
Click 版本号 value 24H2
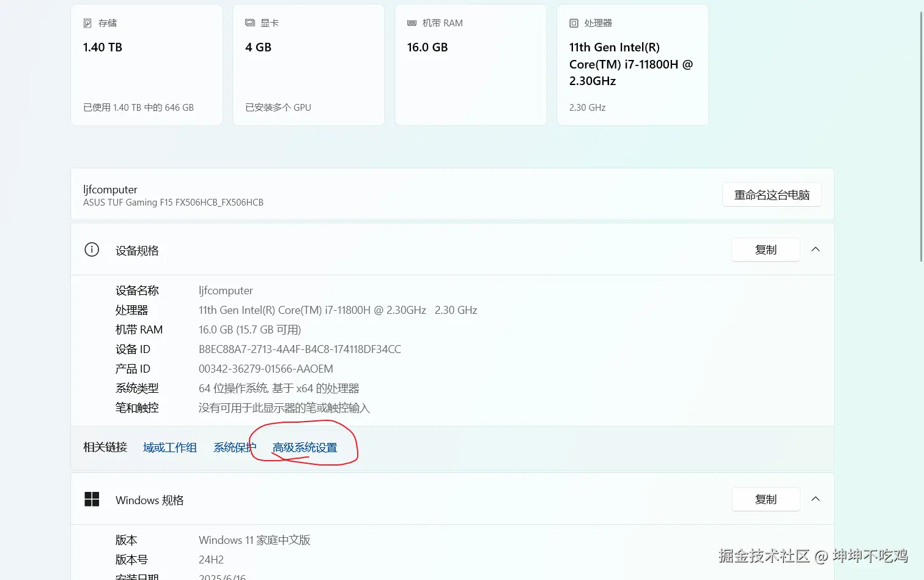[x=211, y=560]
